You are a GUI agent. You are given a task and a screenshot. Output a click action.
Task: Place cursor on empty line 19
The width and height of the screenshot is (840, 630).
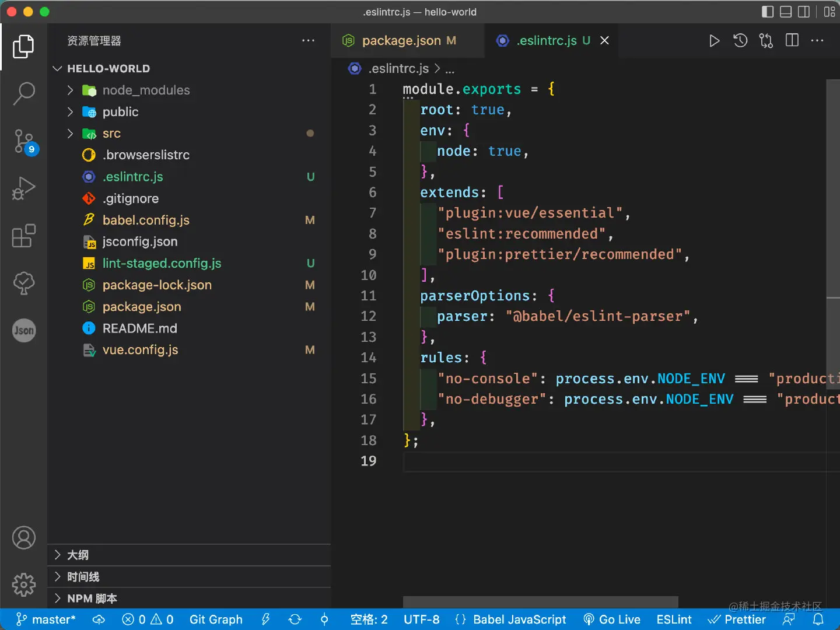(x=621, y=461)
